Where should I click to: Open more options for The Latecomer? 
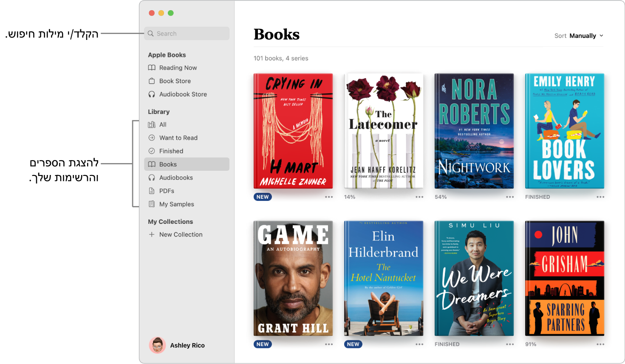pyautogui.click(x=419, y=197)
